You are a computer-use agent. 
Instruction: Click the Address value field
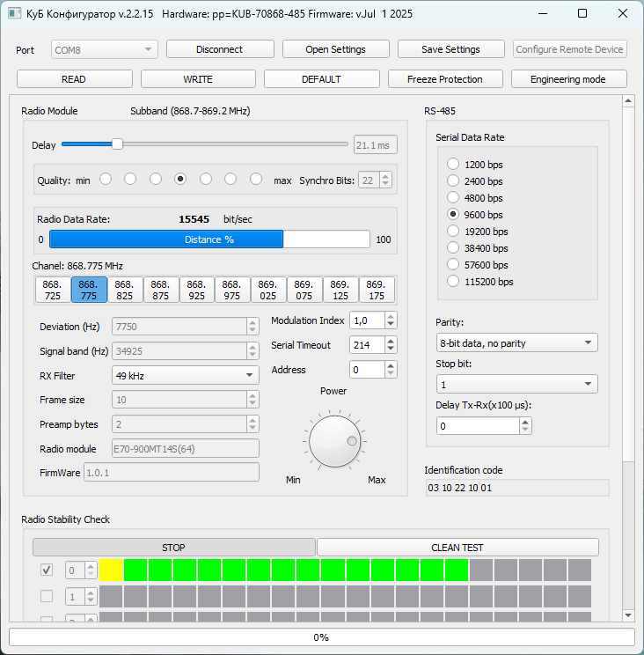pos(367,370)
